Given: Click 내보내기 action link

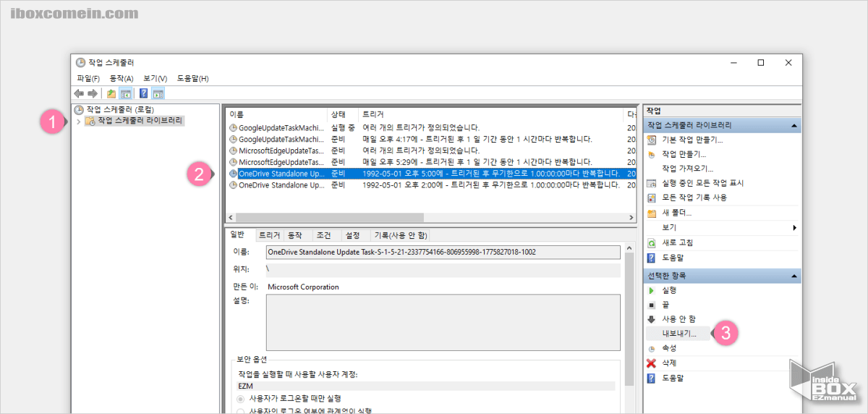Looking at the screenshot, I should click(679, 334).
